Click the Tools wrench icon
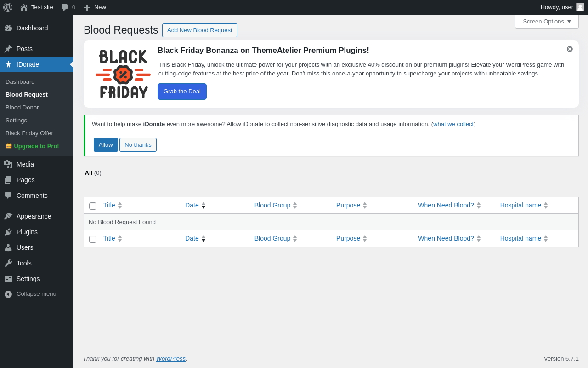The height and width of the screenshot is (368, 588). click(x=8, y=263)
